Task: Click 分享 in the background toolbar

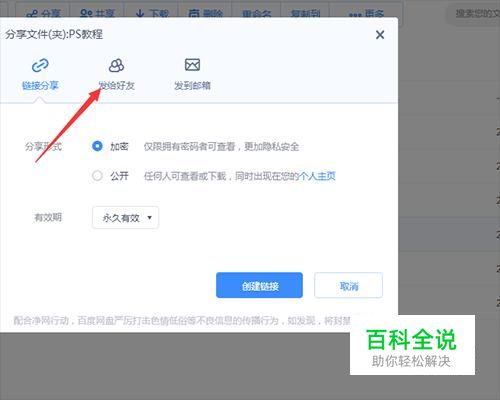Action: (43, 13)
